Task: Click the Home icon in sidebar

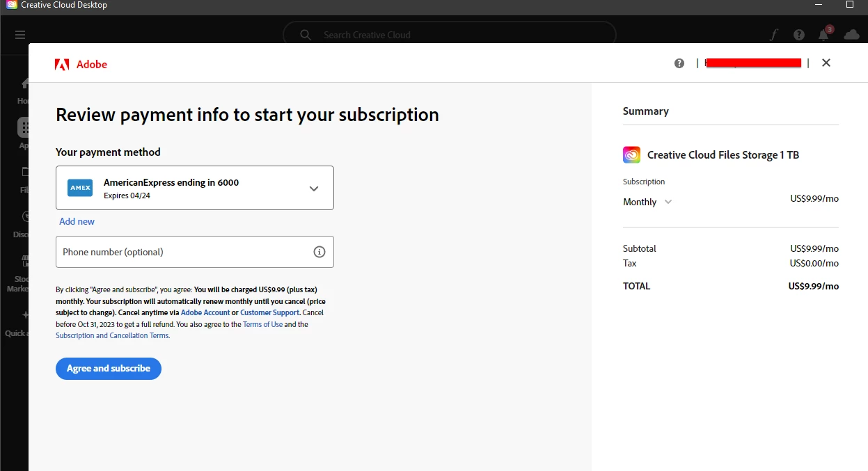Action: pos(25,83)
